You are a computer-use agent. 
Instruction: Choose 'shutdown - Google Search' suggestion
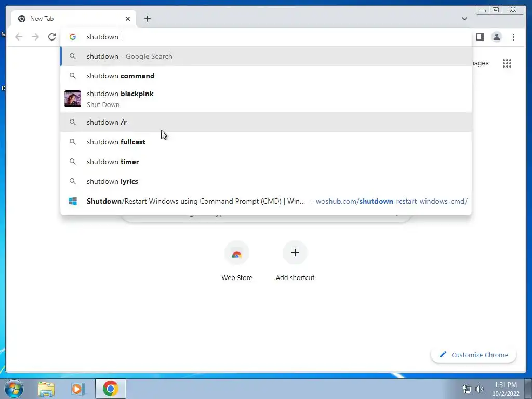[266, 56]
